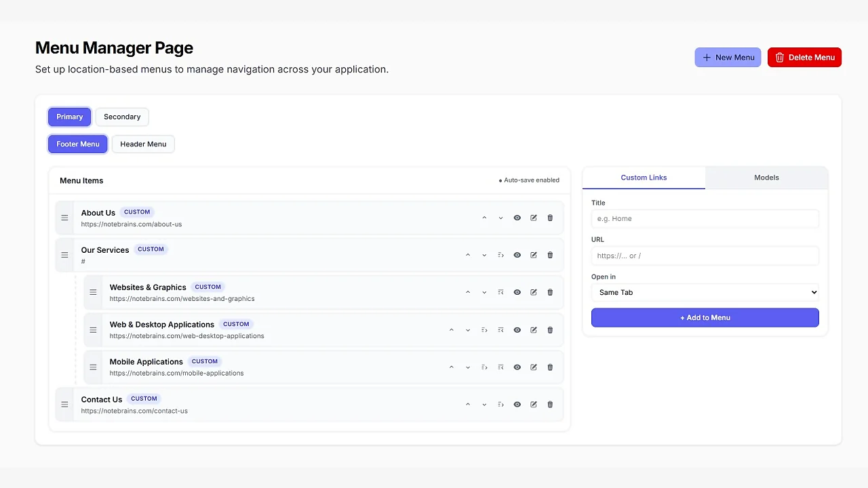Image resolution: width=868 pixels, height=488 pixels.
Task: Edit the Our Services item
Action: click(534, 255)
